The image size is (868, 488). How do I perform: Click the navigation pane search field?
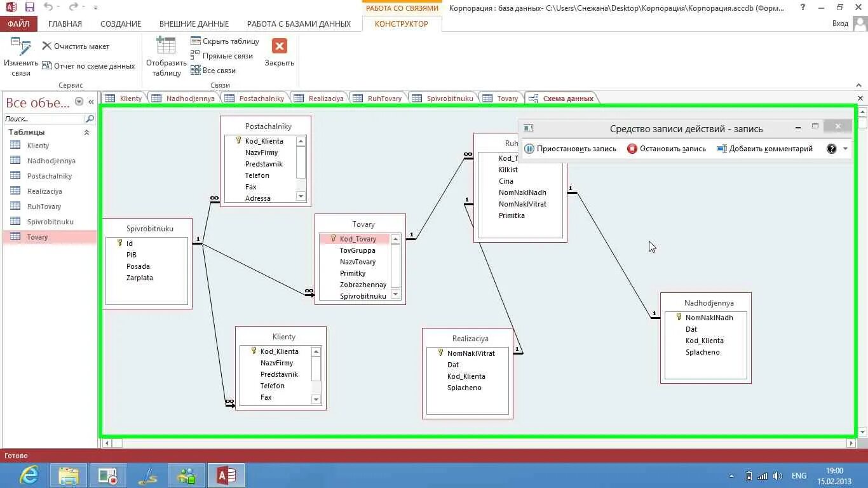[x=44, y=119]
